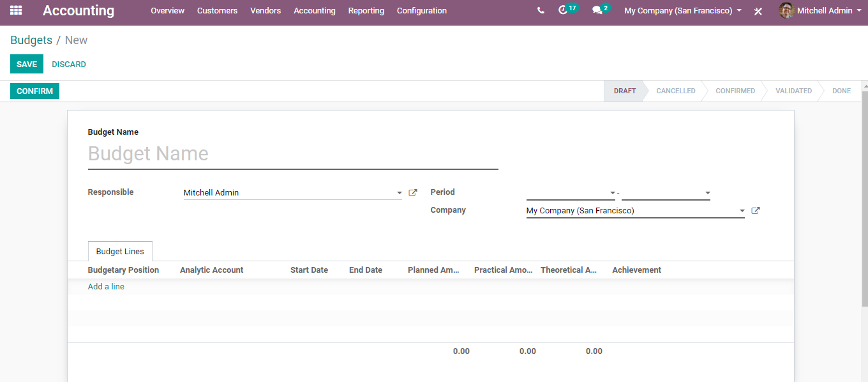The width and height of the screenshot is (868, 382).
Task: Click the Discard button
Action: 69,65
